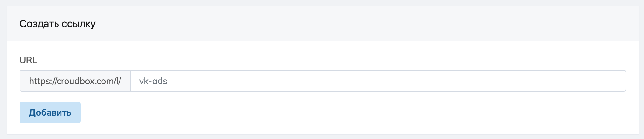Click the text box beside the URL prefix
The width and height of the screenshot is (644, 139).
pyautogui.click(x=378, y=81)
